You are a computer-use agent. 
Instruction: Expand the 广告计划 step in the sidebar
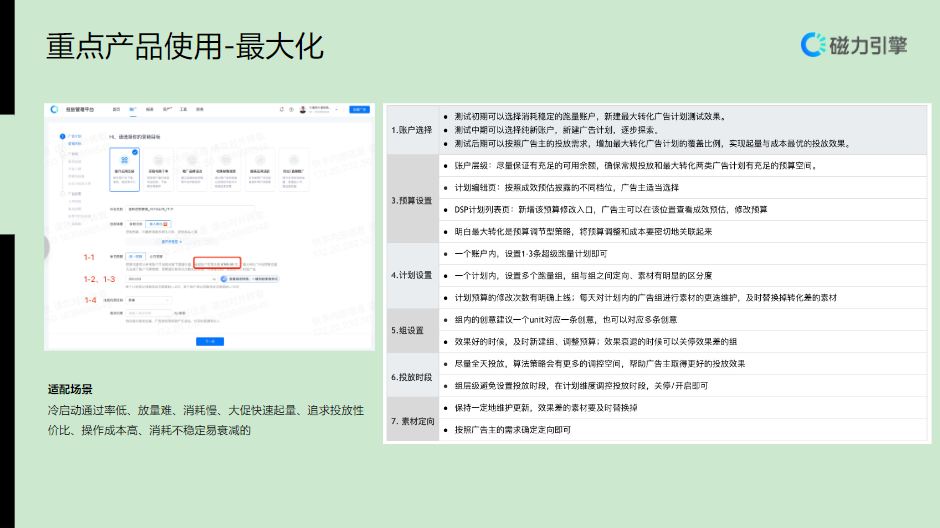(70, 136)
